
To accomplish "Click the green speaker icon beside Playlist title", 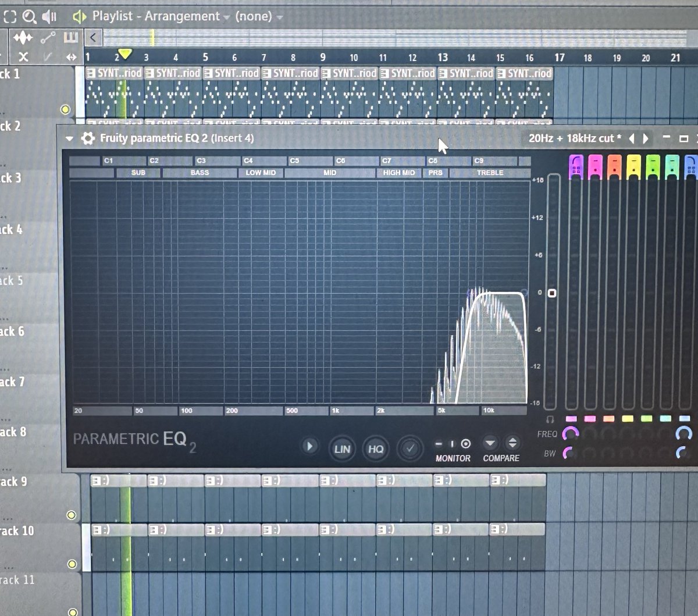I will [x=79, y=17].
